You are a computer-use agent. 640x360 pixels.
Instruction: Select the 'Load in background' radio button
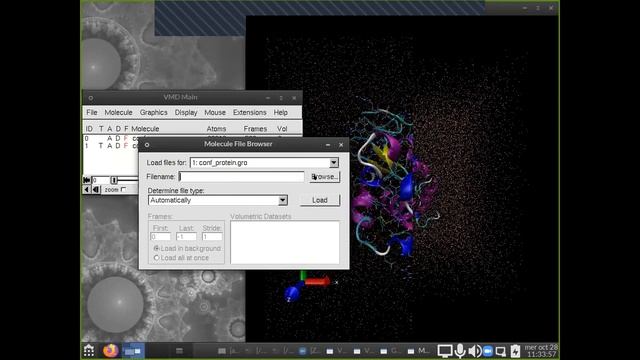(156, 248)
